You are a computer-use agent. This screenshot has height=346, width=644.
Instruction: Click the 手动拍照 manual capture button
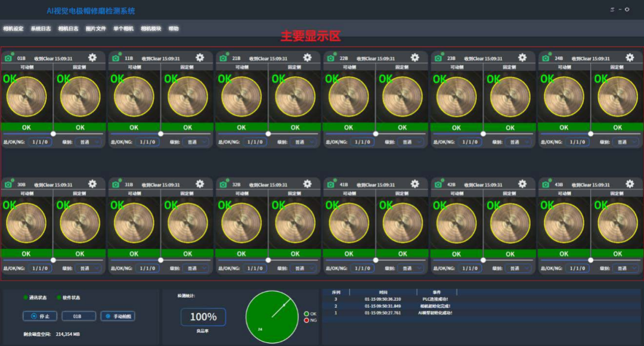(x=117, y=316)
